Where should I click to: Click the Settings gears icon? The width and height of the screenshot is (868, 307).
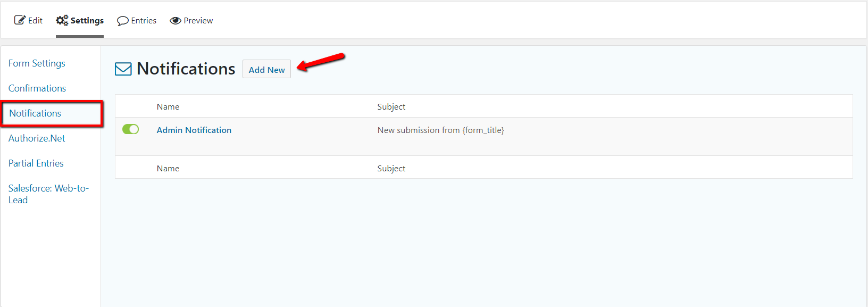tap(62, 20)
